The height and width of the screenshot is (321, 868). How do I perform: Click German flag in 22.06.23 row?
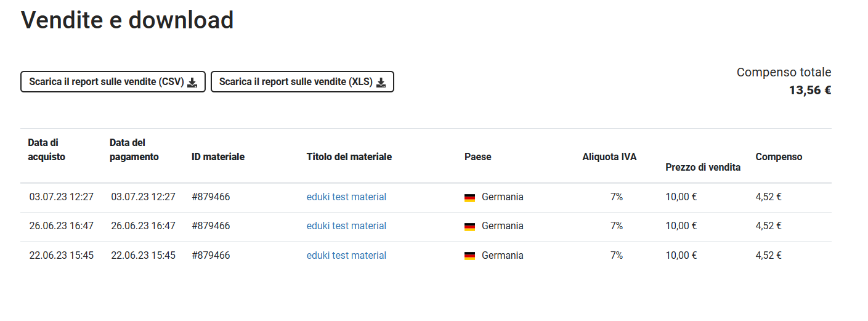(x=470, y=256)
